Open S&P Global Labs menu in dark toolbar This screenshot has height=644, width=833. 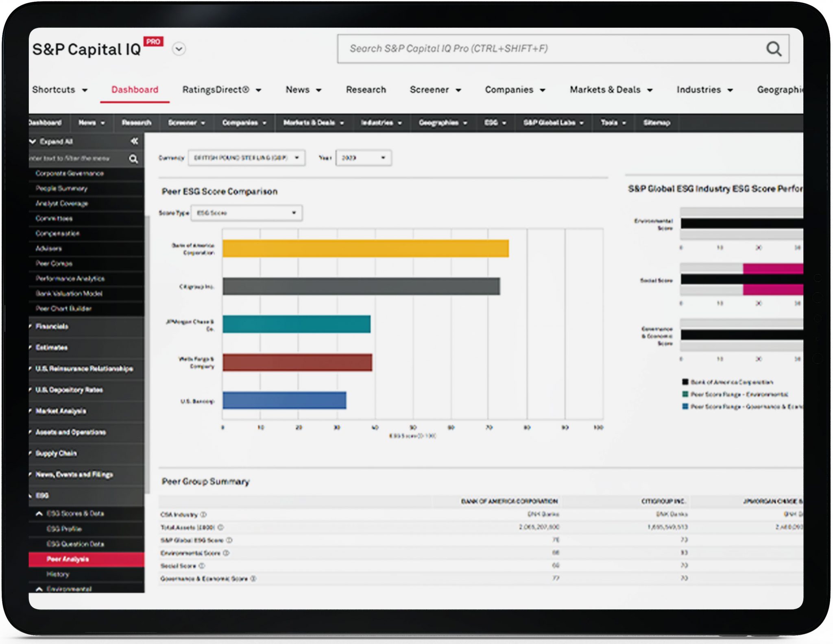(553, 123)
